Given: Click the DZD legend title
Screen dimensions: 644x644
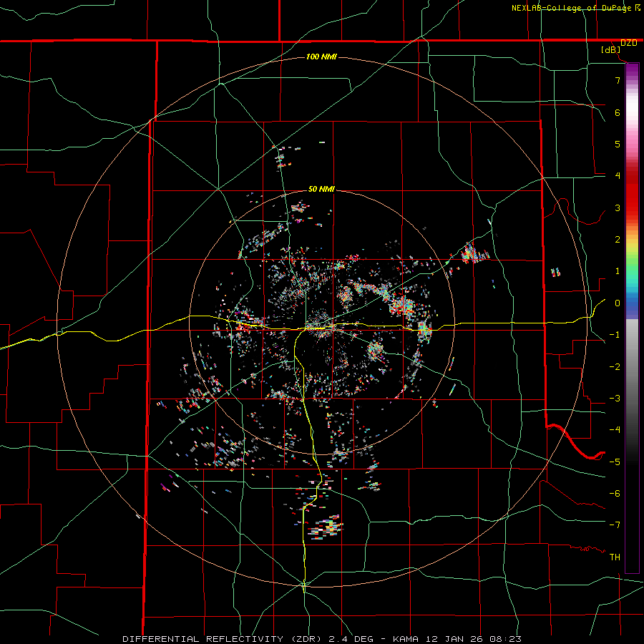Looking at the screenshot, I should click(628, 43).
